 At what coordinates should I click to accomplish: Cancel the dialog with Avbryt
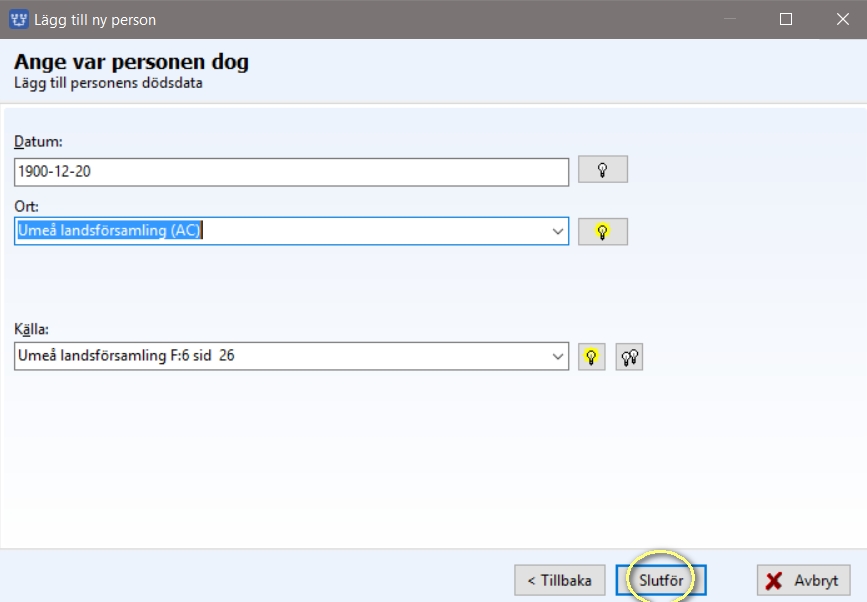coord(803,580)
